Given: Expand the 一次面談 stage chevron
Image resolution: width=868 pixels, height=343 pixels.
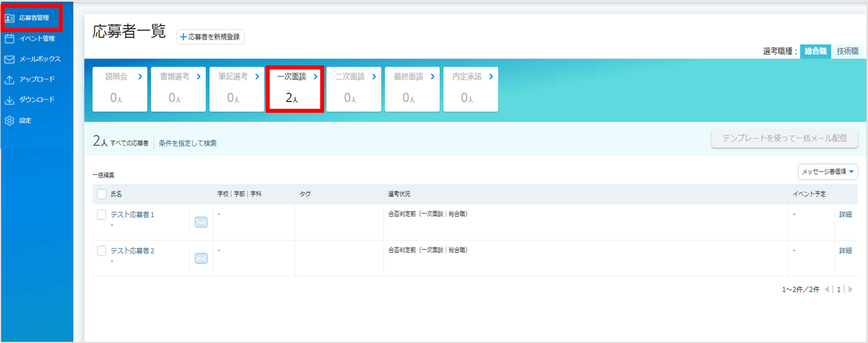Looking at the screenshot, I should pyautogui.click(x=316, y=77).
